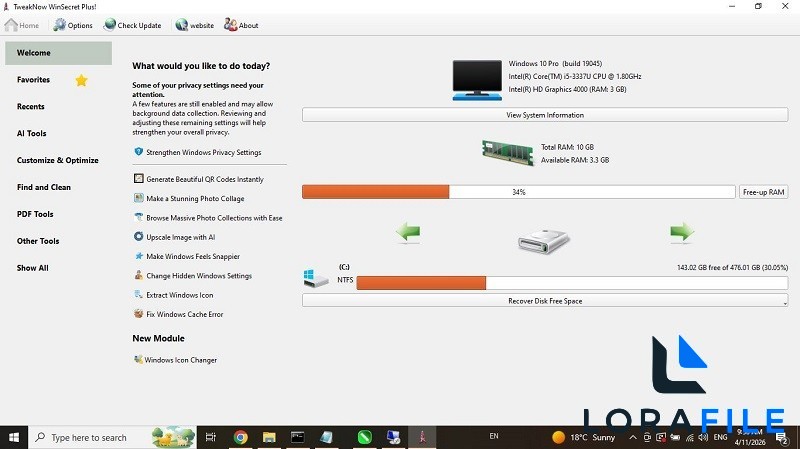800x449 pixels.
Task: Open the weather widget showing 18°C Sunny
Action: (584, 437)
